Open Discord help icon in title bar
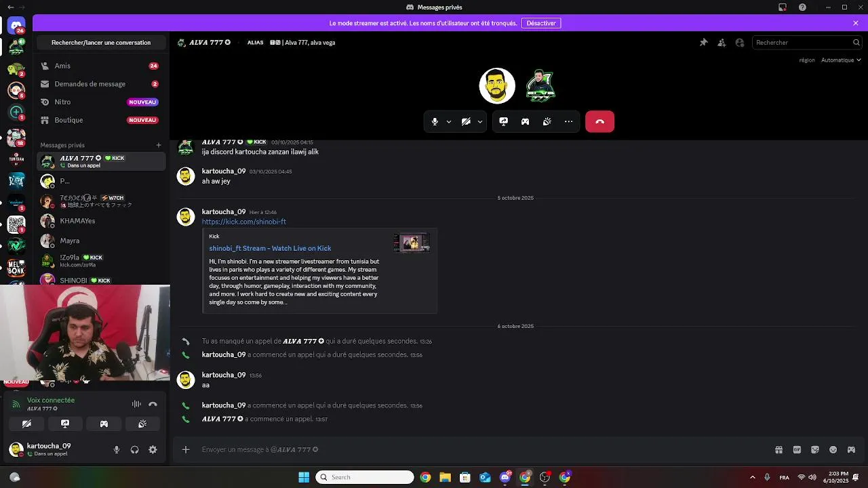 802,7
